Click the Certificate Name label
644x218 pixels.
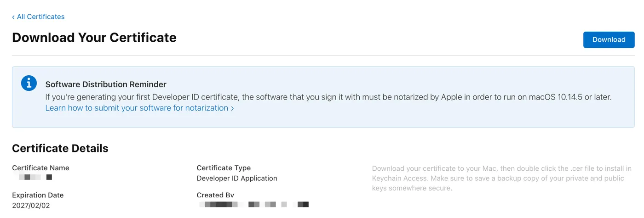[40, 168]
